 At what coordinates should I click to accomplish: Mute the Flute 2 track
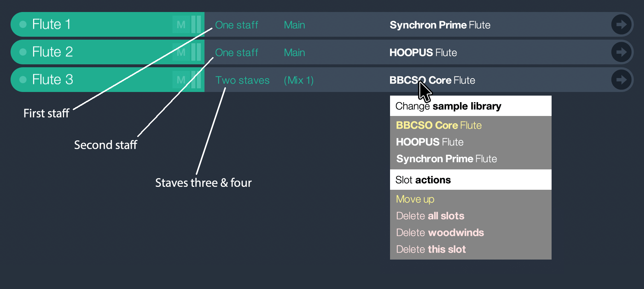[181, 52]
